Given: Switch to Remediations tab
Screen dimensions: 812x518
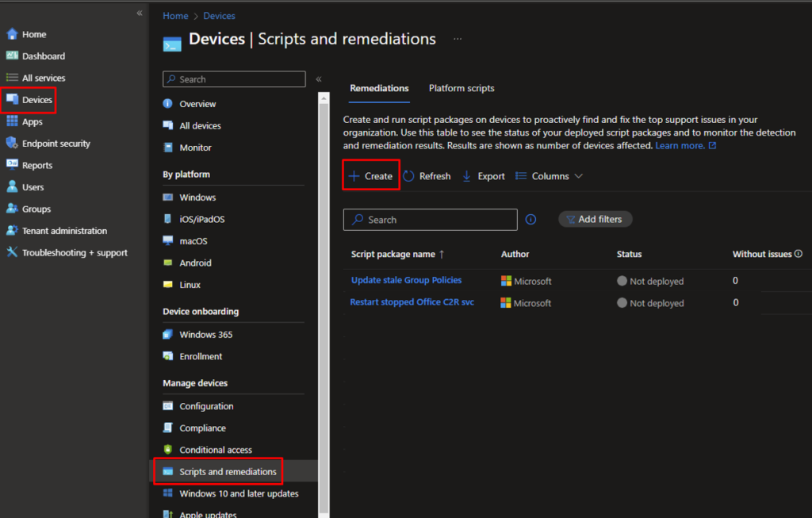Looking at the screenshot, I should pyautogui.click(x=379, y=88).
